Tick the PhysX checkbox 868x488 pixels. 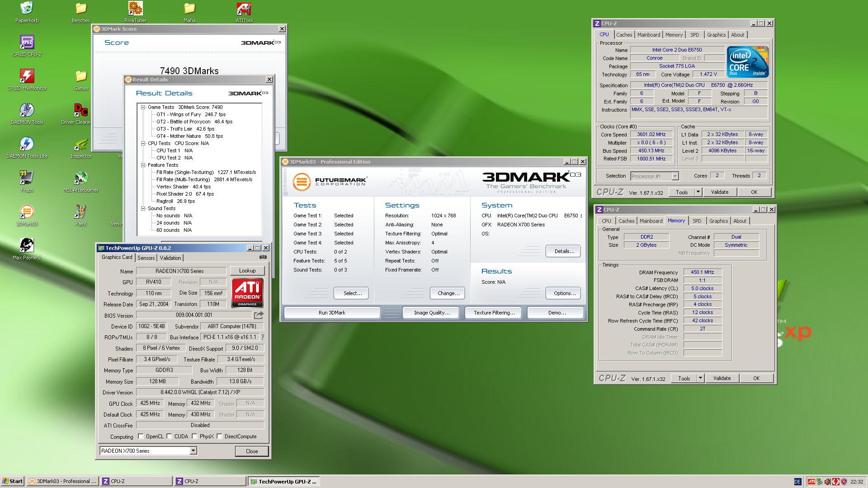tap(194, 436)
